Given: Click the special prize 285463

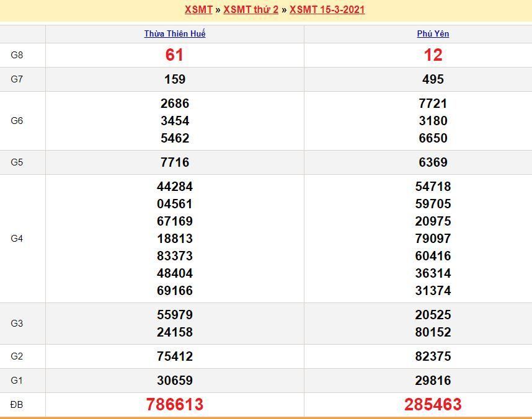Looking at the screenshot, I should pyautogui.click(x=433, y=404).
